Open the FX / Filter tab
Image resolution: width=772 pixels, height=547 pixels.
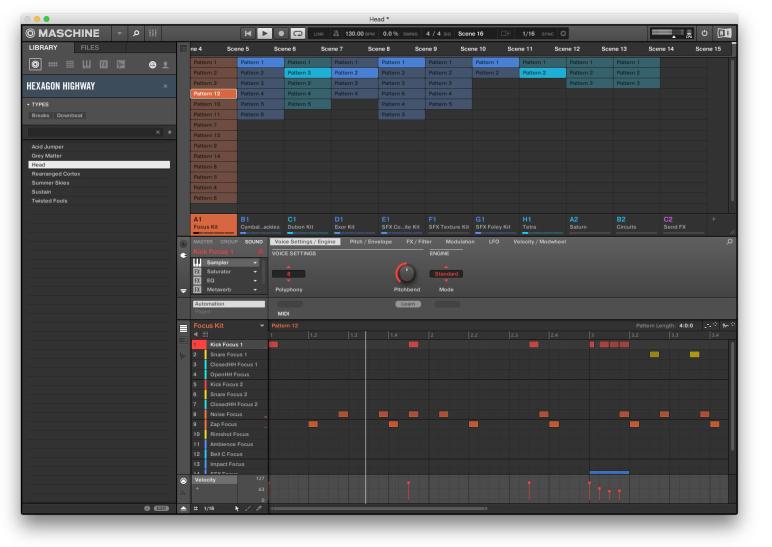tap(418, 242)
